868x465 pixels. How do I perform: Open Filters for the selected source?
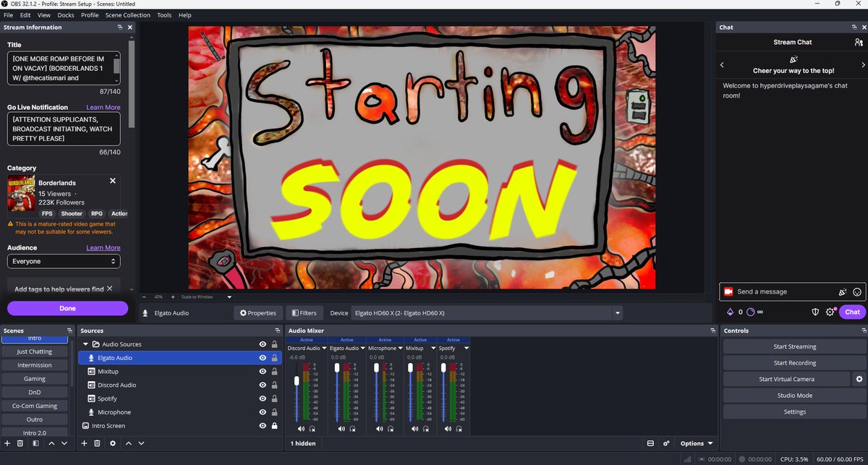tap(304, 313)
